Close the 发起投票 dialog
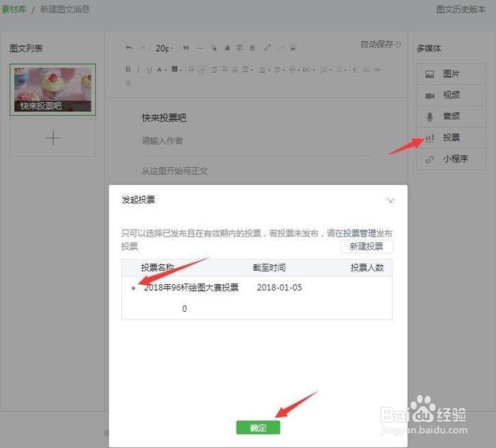The width and height of the screenshot is (496, 448). [x=391, y=201]
